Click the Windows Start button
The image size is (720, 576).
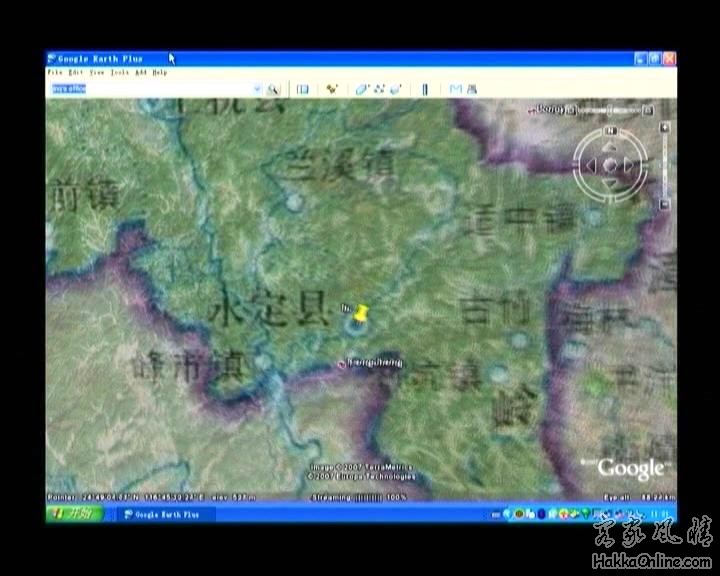(73, 514)
